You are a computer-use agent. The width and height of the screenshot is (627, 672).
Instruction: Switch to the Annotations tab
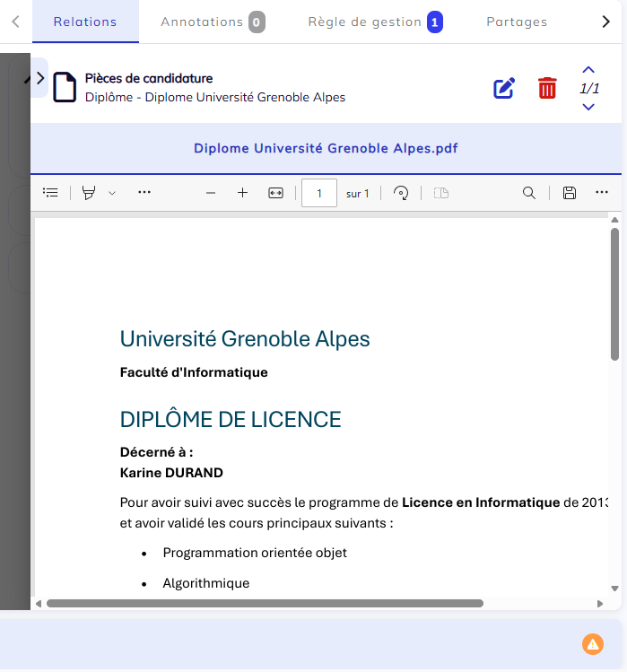click(212, 22)
